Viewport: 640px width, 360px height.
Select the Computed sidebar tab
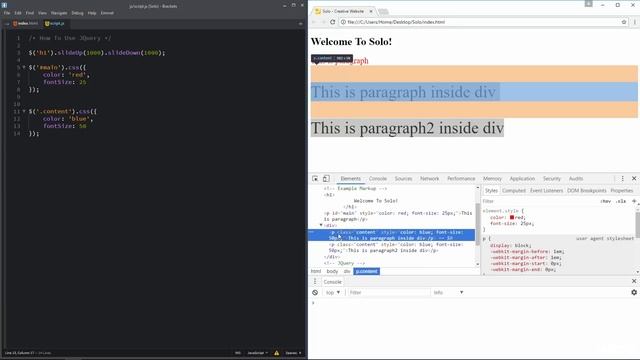(514, 191)
